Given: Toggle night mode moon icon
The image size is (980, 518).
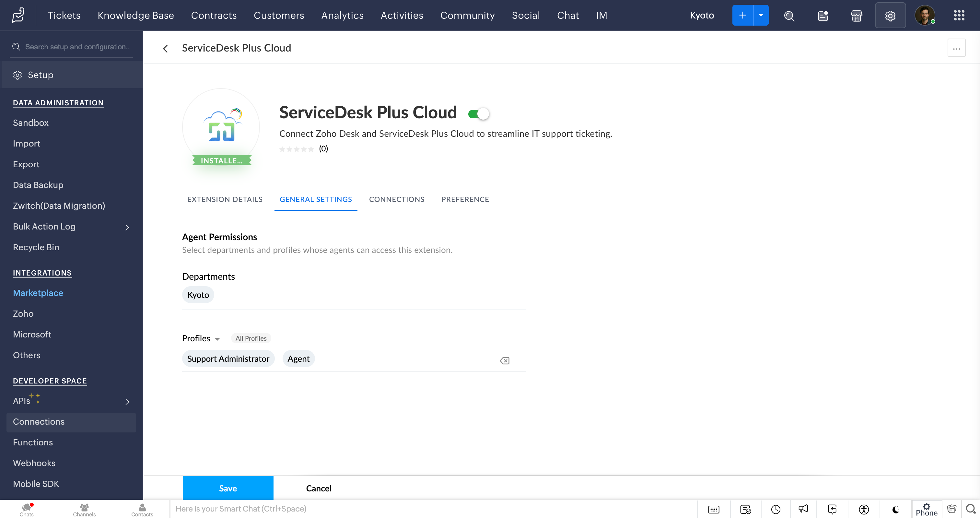Looking at the screenshot, I should tap(895, 509).
